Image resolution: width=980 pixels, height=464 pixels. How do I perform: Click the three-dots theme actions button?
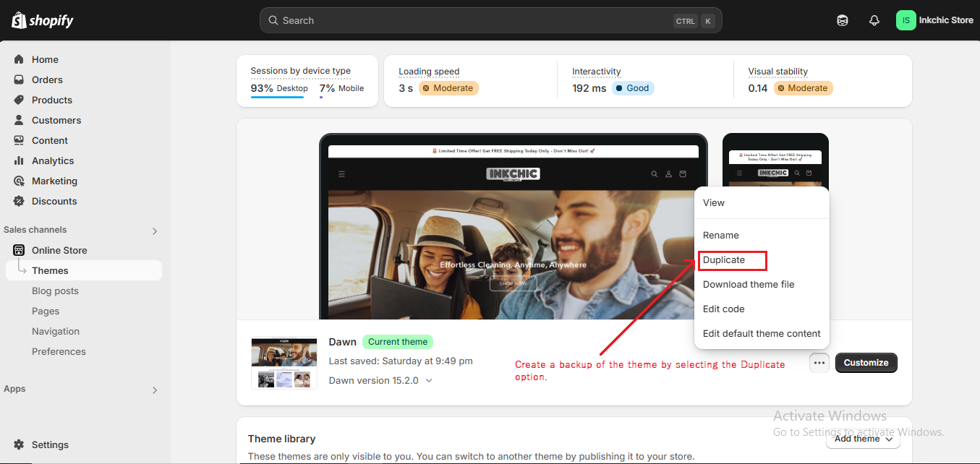point(819,363)
